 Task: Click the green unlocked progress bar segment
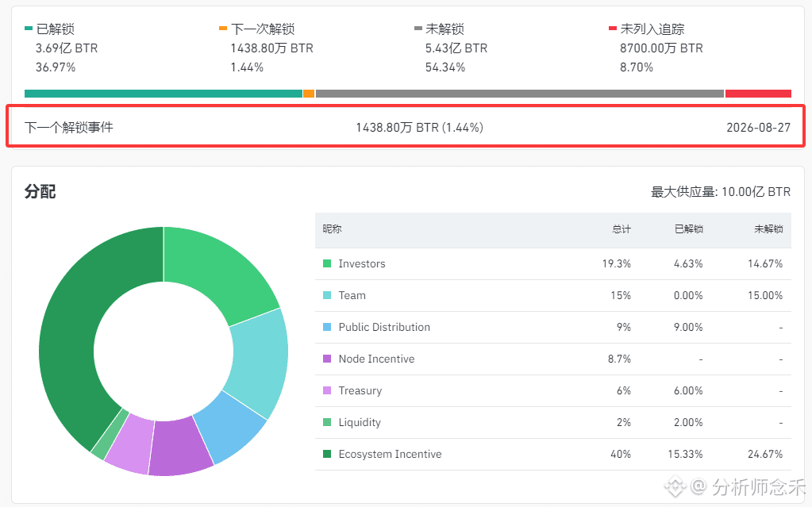pos(164,94)
